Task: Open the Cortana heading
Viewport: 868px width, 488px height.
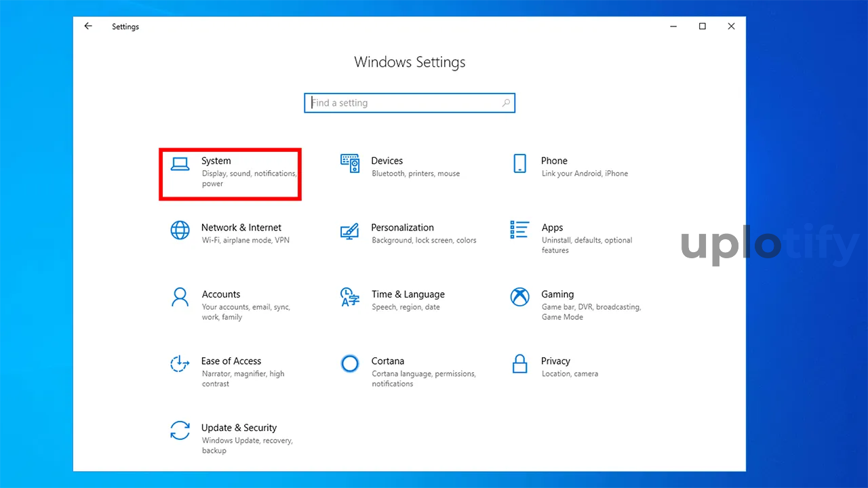Action: tap(388, 361)
